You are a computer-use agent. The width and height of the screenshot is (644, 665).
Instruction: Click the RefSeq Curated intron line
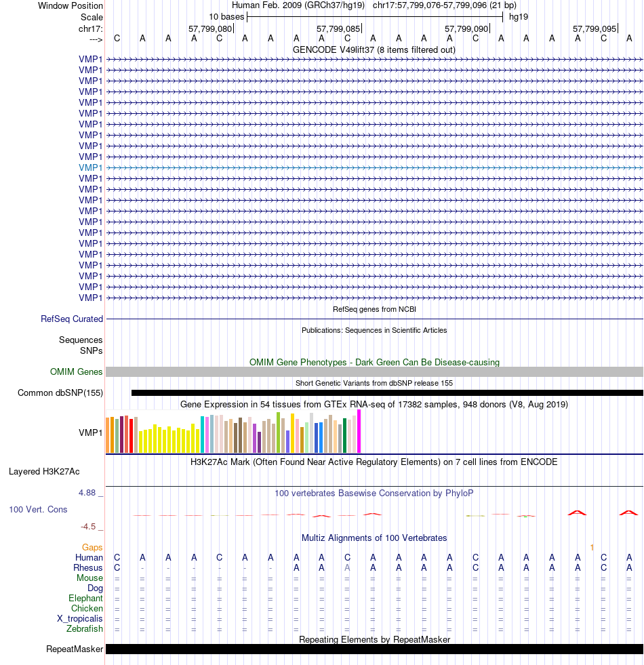[374, 319]
